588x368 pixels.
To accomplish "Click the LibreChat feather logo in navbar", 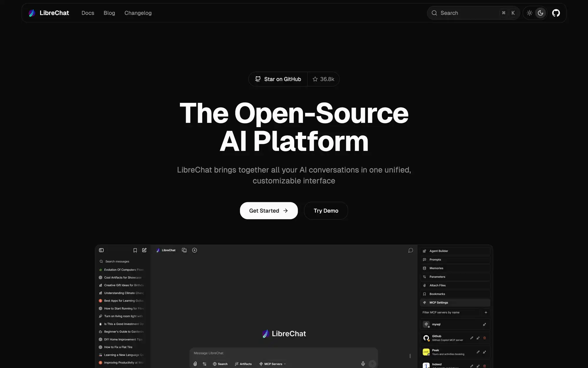I will coord(32,13).
